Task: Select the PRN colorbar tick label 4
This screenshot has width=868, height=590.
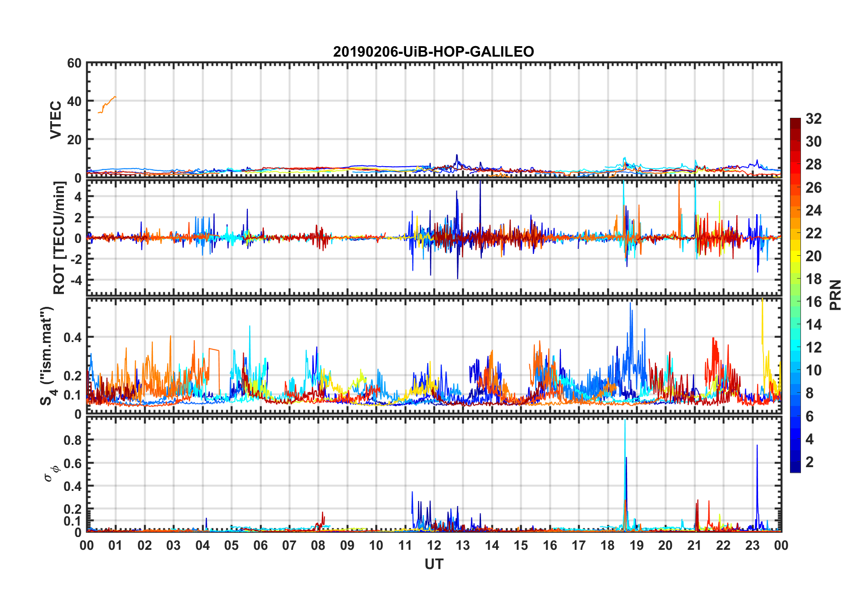Action: (x=810, y=439)
